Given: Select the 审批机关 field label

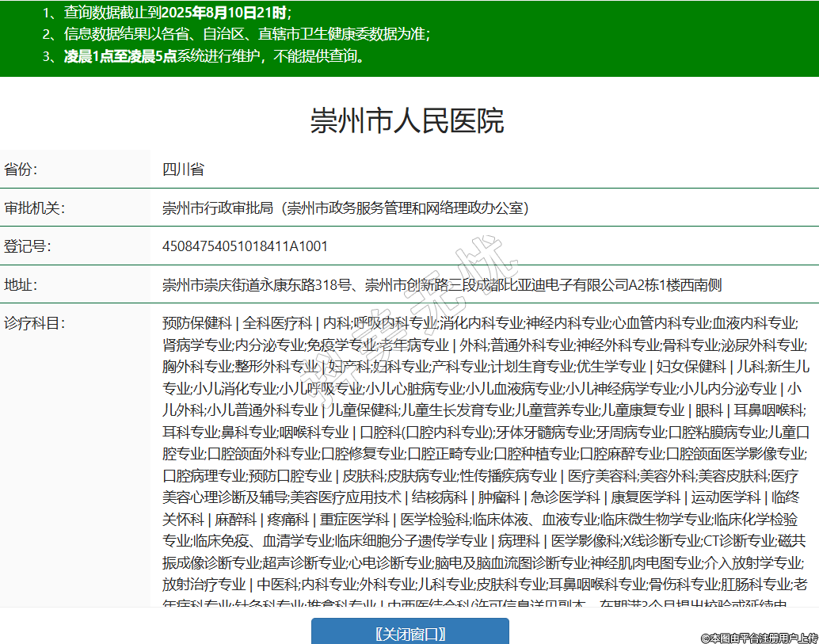Looking at the screenshot, I should tap(34, 208).
